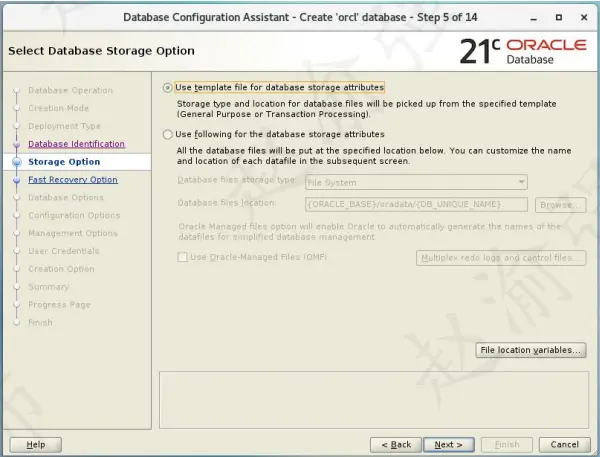Click the Database Identification step bullet icon
This screenshot has width=600, height=457.
coord(16,144)
